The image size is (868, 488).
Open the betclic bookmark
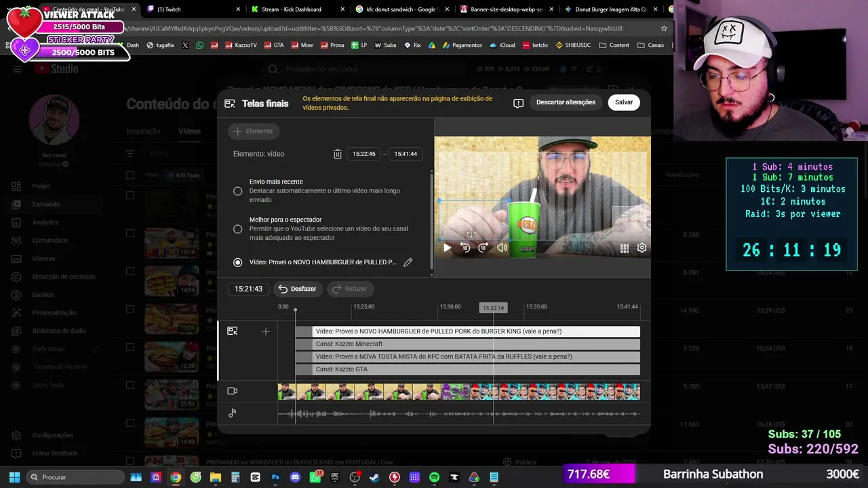(535, 45)
